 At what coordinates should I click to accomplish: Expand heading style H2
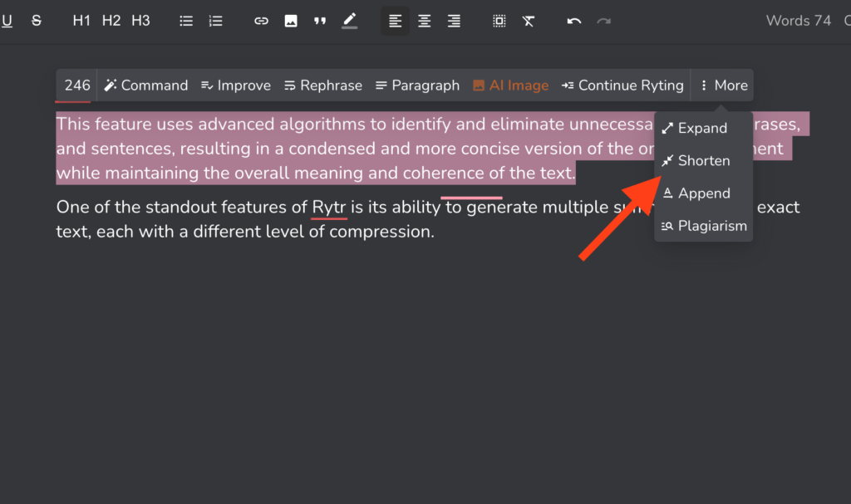pyautogui.click(x=111, y=20)
